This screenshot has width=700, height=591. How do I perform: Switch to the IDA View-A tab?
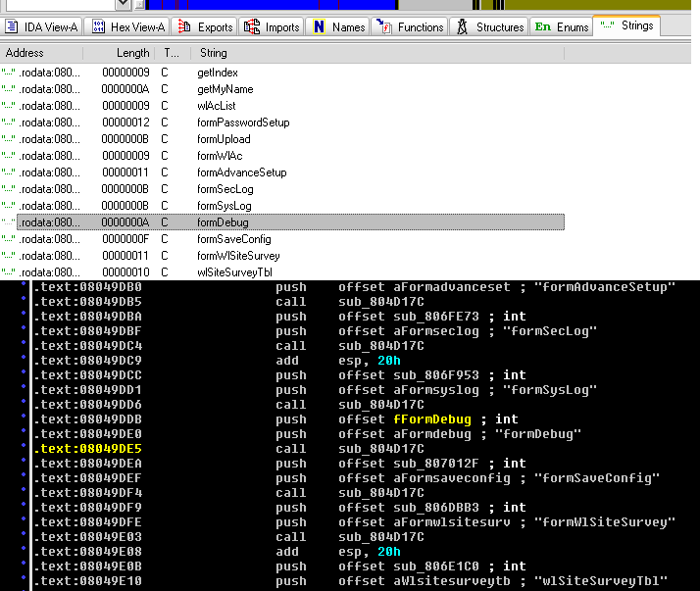pyautogui.click(x=41, y=27)
